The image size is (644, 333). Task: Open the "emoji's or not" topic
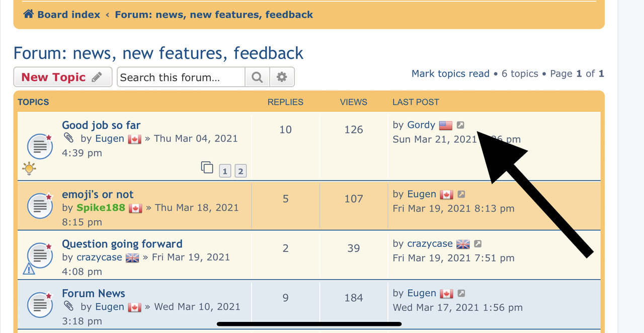point(98,194)
